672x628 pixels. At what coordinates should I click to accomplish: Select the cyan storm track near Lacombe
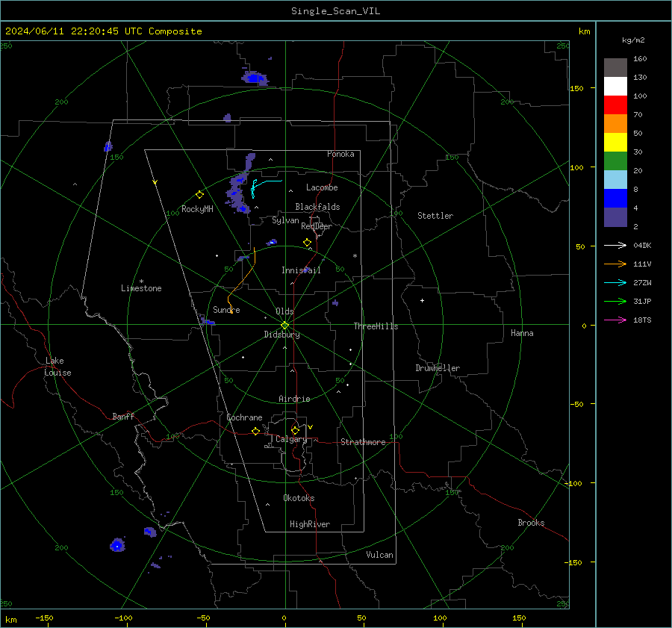(x=266, y=187)
